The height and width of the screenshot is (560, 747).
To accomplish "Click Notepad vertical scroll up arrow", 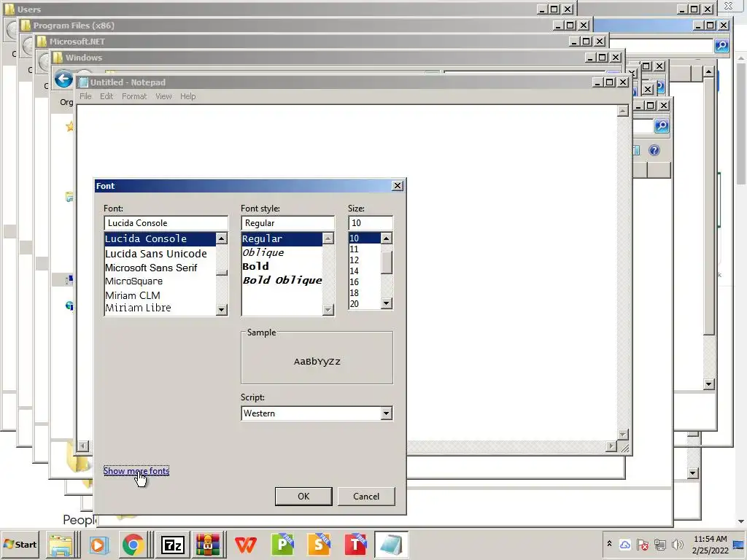I will pyautogui.click(x=623, y=111).
